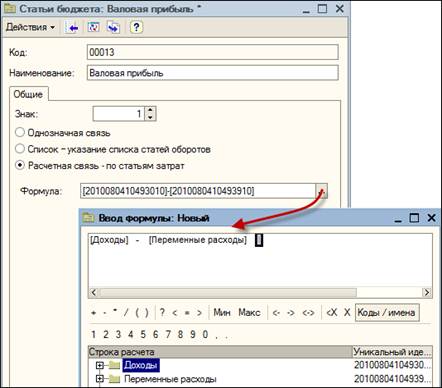This screenshot has height=388, width=442.
Task: Insert the Мин function
Action: pyautogui.click(x=222, y=313)
